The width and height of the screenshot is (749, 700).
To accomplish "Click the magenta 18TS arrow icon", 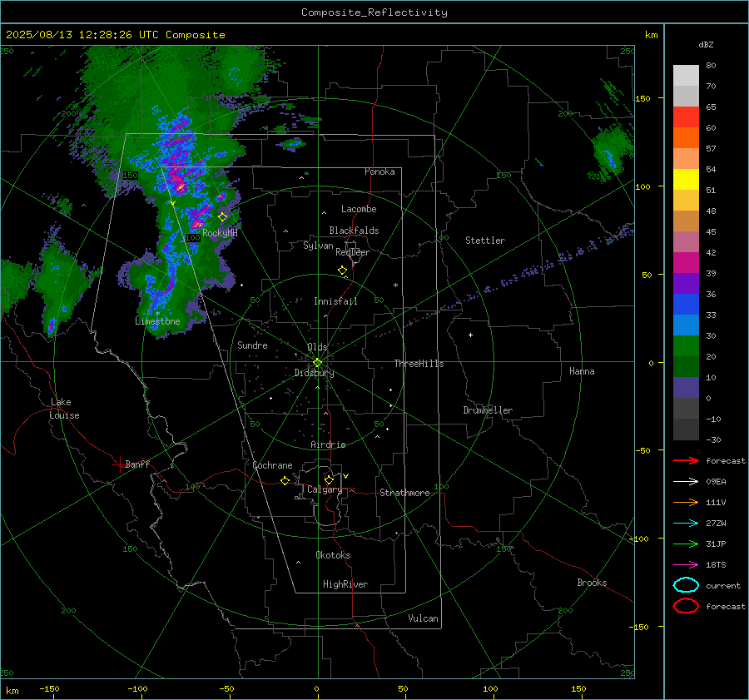I will pos(686,565).
